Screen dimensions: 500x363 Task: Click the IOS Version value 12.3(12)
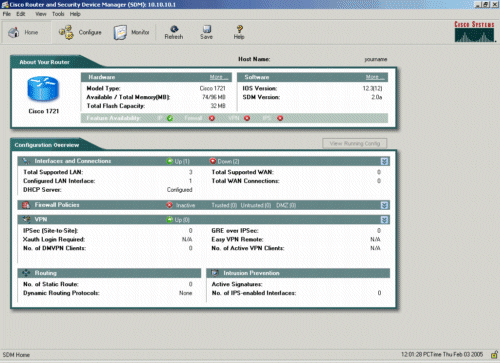372,88
